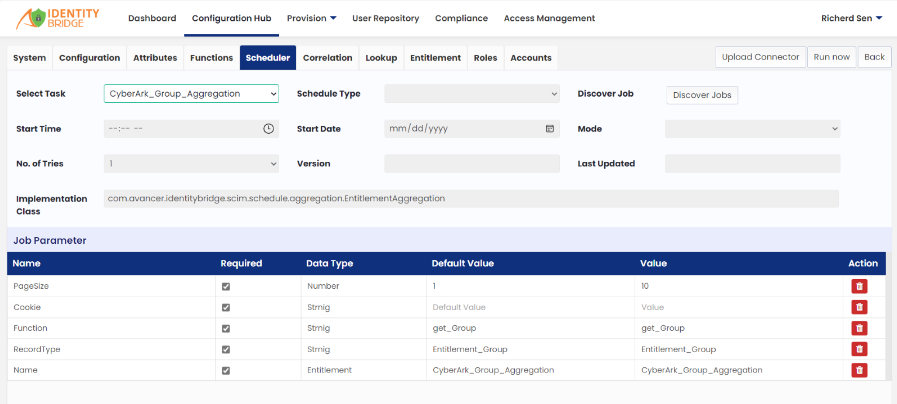Go to the Dashboard menu
This screenshot has height=404, width=897.
(x=152, y=18)
